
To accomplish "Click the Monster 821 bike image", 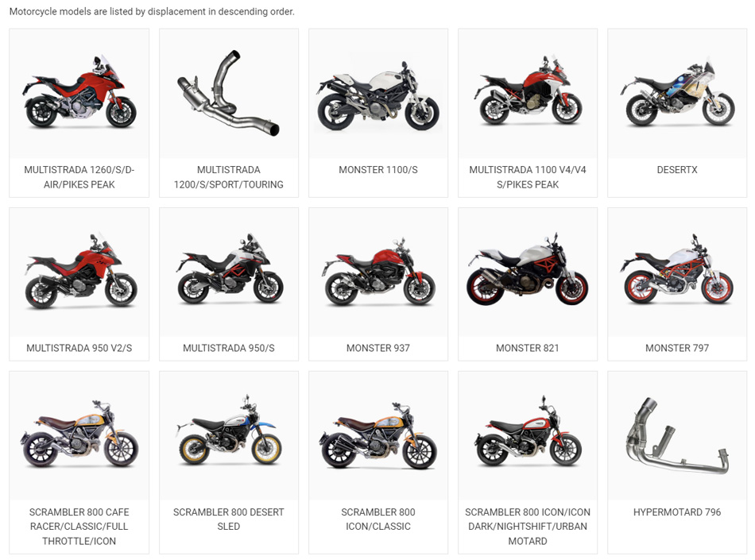I will [x=528, y=272].
